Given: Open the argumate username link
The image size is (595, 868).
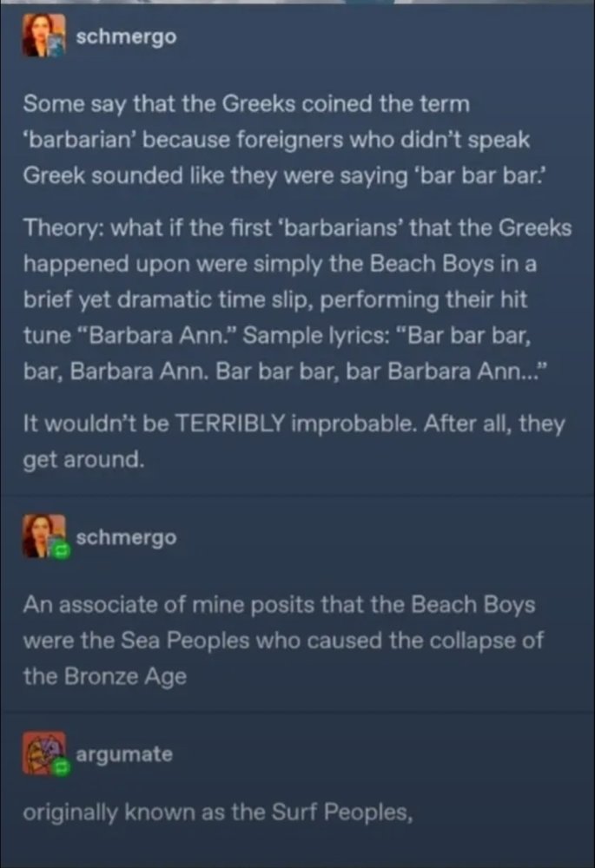Looking at the screenshot, I should [x=124, y=753].
